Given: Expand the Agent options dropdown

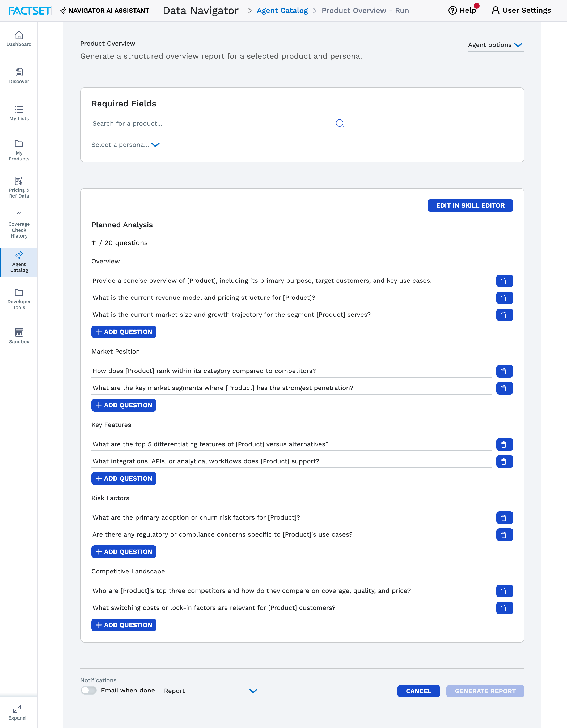Looking at the screenshot, I should (496, 45).
